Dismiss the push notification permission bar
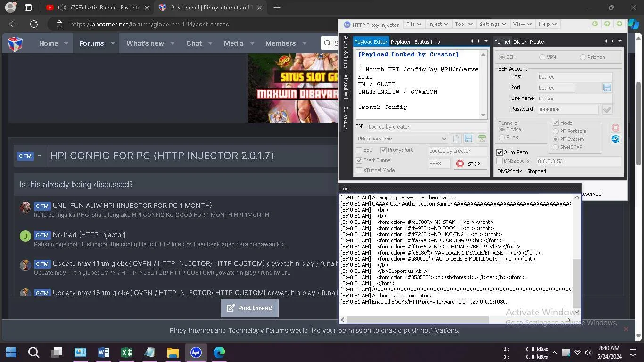 click(x=626, y=329)
